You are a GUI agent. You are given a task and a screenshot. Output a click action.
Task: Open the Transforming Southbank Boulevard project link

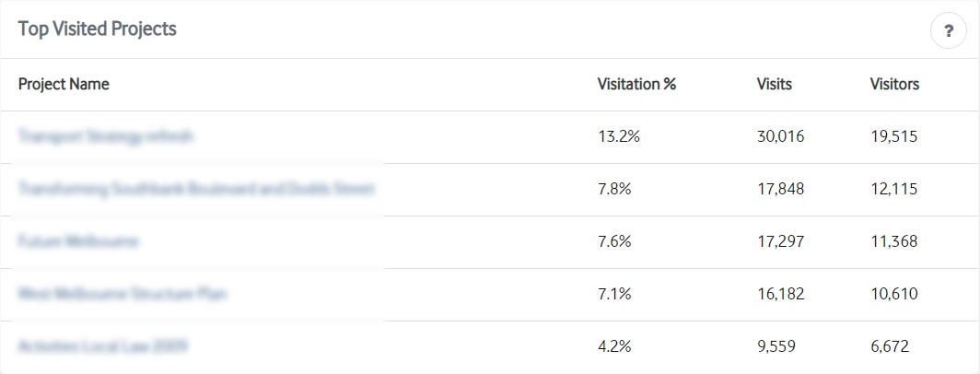(x=196, y=189)
